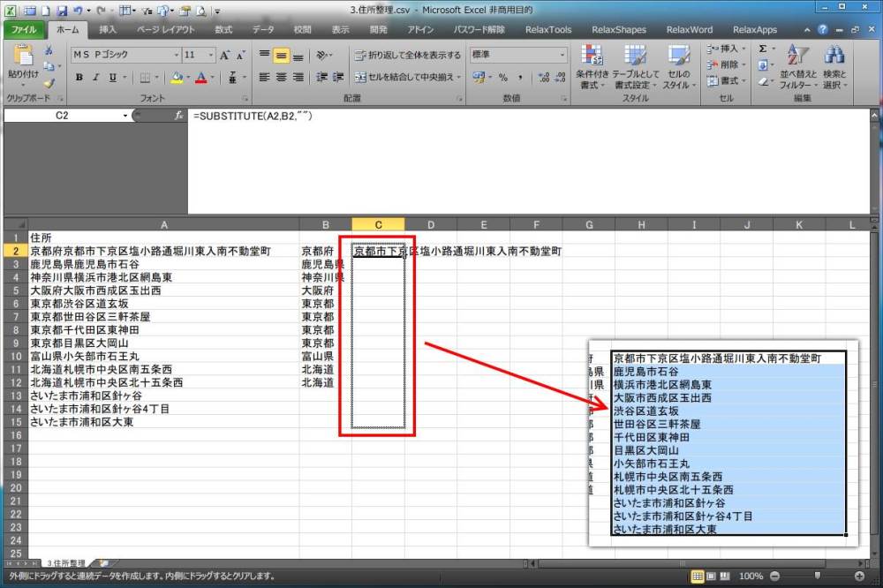This screenshot has width=883, height=588.
Task: Toggle middle vertical alignment button
Action: point(281,55)
